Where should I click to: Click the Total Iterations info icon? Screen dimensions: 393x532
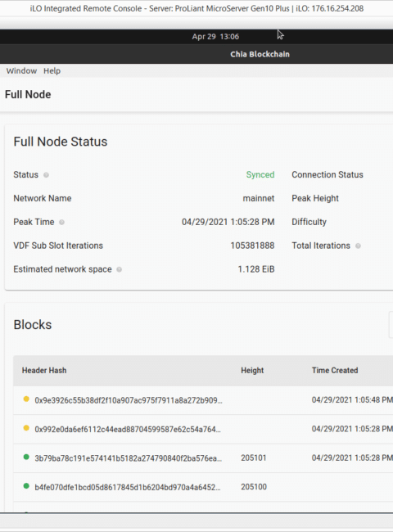(x=358, y=246)
